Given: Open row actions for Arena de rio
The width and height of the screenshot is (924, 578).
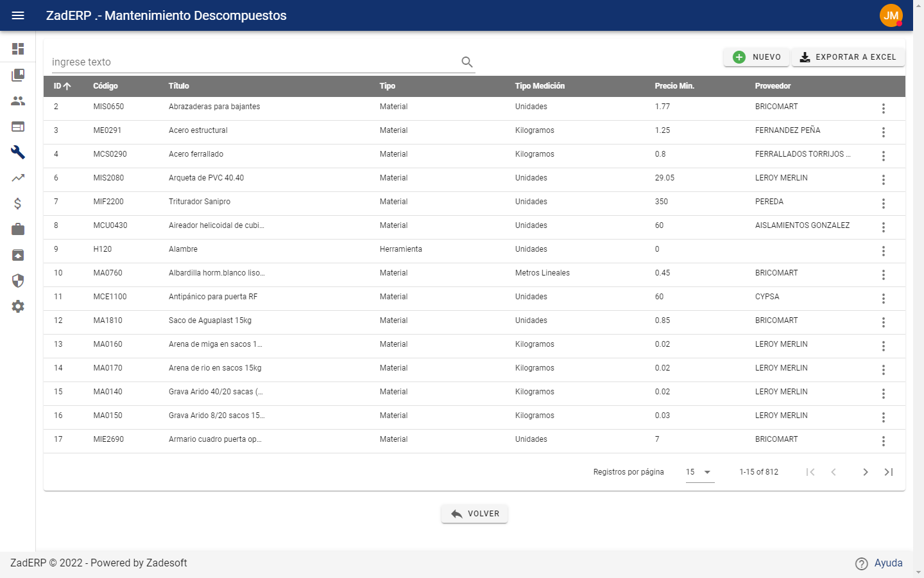Looking at the screenshot, I should [884, 370].
